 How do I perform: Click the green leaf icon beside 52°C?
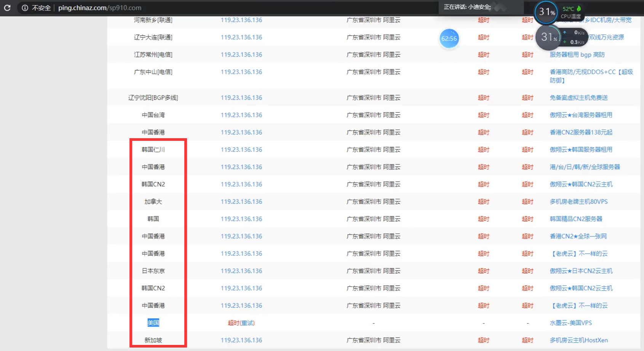pyautogui.click(x=578, y=9)
